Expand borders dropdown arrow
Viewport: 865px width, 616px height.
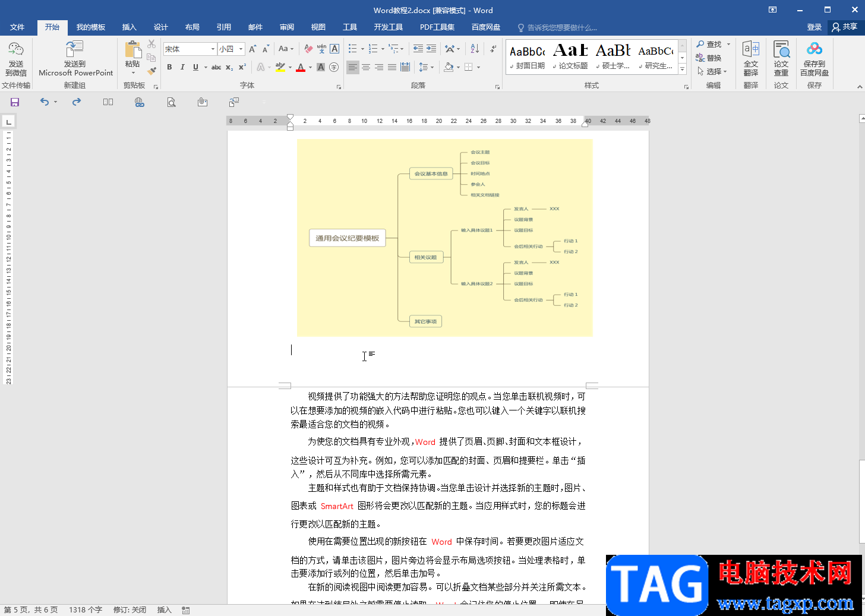[478, 67]
